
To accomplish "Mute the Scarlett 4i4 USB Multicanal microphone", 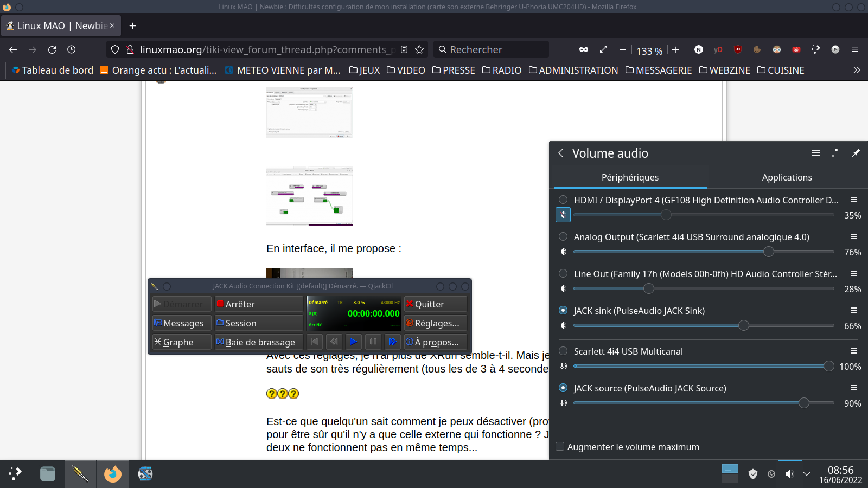I will tap(563, 366).
